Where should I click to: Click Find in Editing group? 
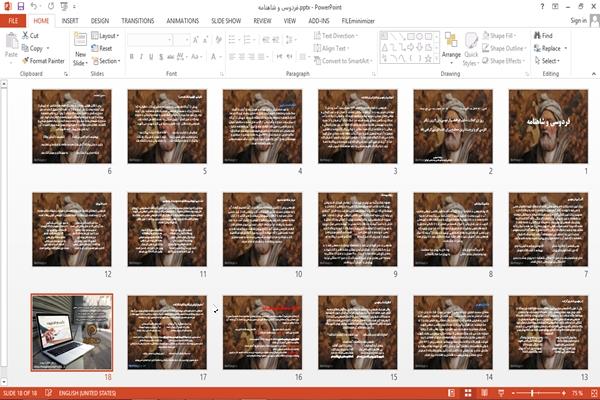[544, 36]
